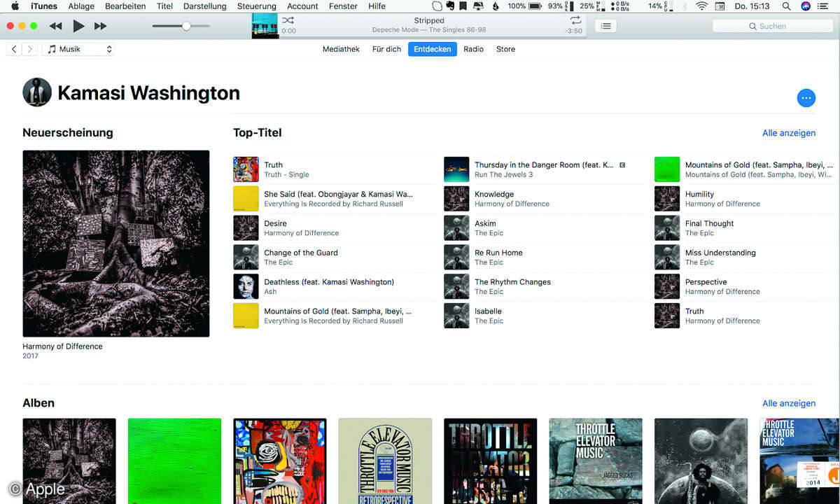Screen dimensions: 840x504
Task: Switch to the Für dich tab
Action: (x=386, y=49)
